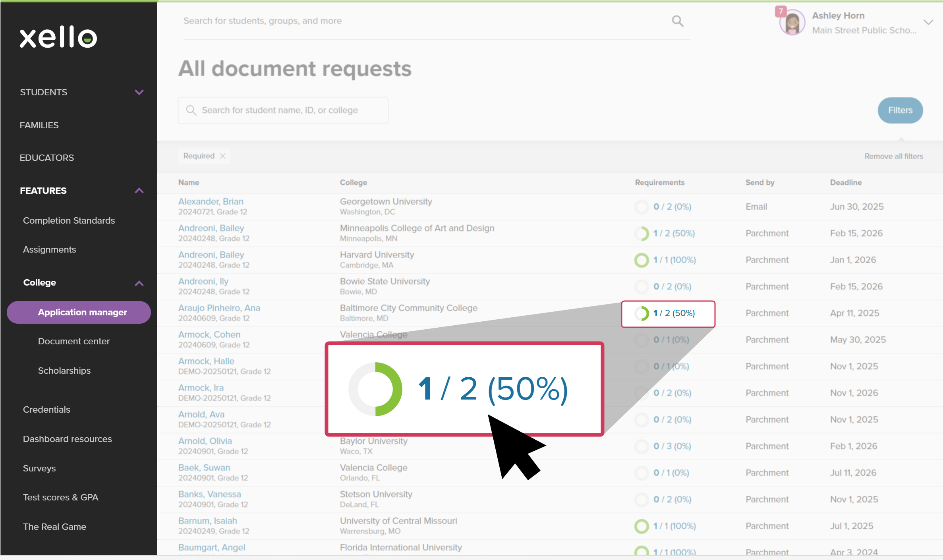Collapse the FEATURES section chevron
Screen dimensions: 943x560
[x=139, y=191]
